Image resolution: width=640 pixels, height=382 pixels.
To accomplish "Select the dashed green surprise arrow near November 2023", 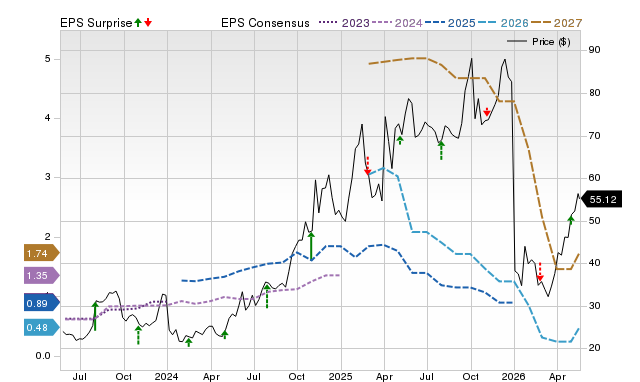I will click(x=138, y=335).
